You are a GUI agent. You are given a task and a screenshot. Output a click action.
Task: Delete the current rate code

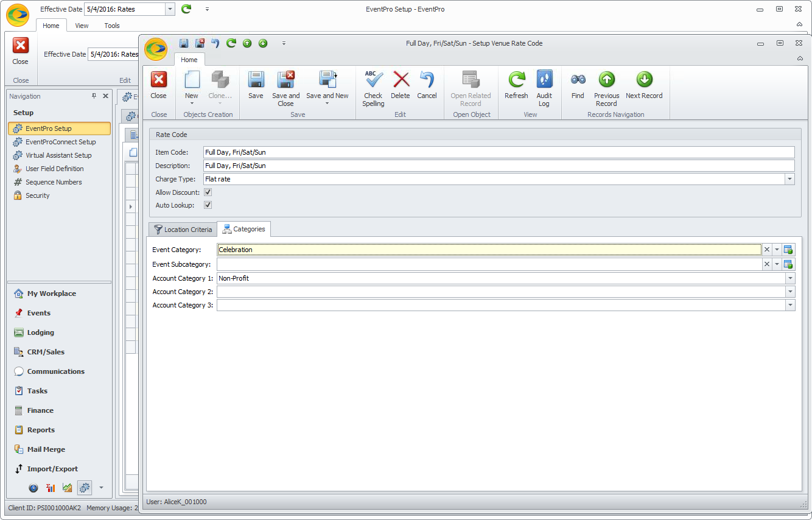click(401, 85)
